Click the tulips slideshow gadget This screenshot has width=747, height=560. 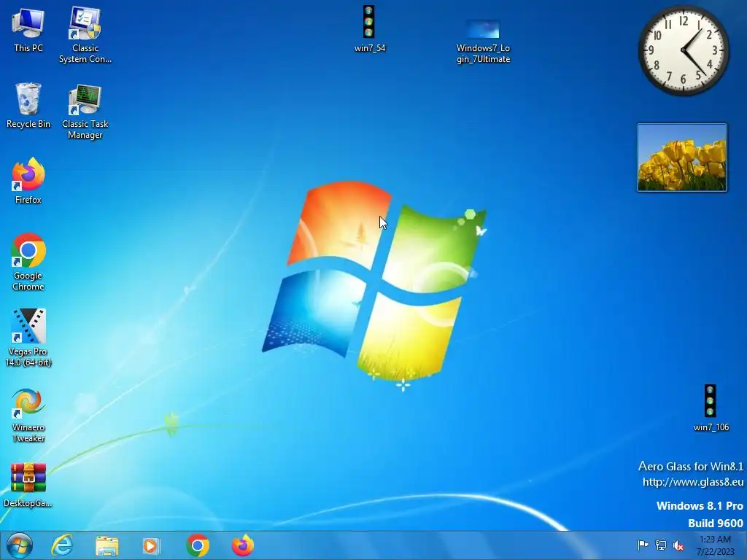click(x=682, y=157)
